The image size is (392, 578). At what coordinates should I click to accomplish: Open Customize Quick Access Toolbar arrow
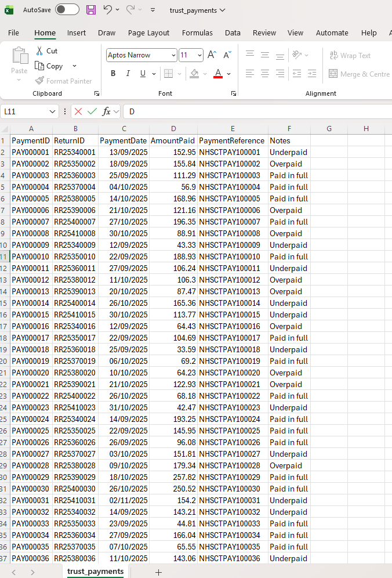153,10
